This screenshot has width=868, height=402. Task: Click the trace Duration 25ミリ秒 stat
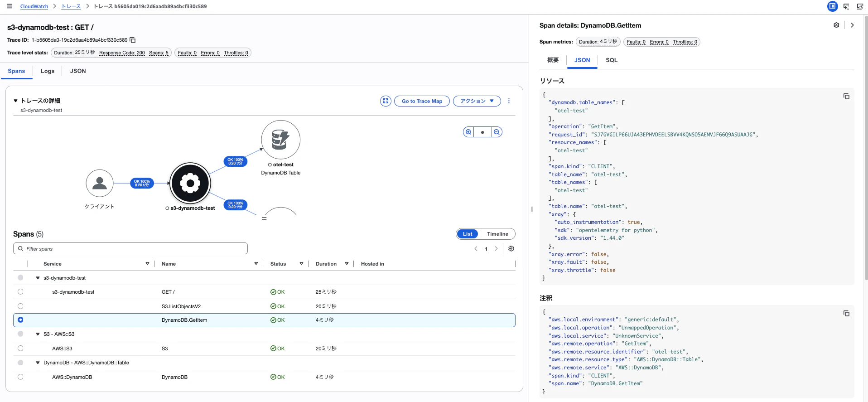tap(74, 53)
